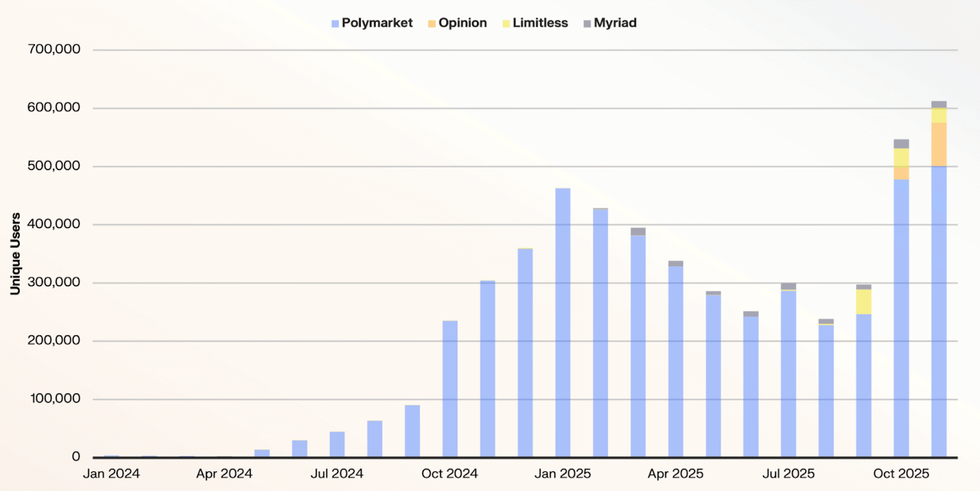Image resolution: width=980 pixels, height=491 pixels.
Task: Click the 700,000 y-axis tick label
Action: coord(54,49)
